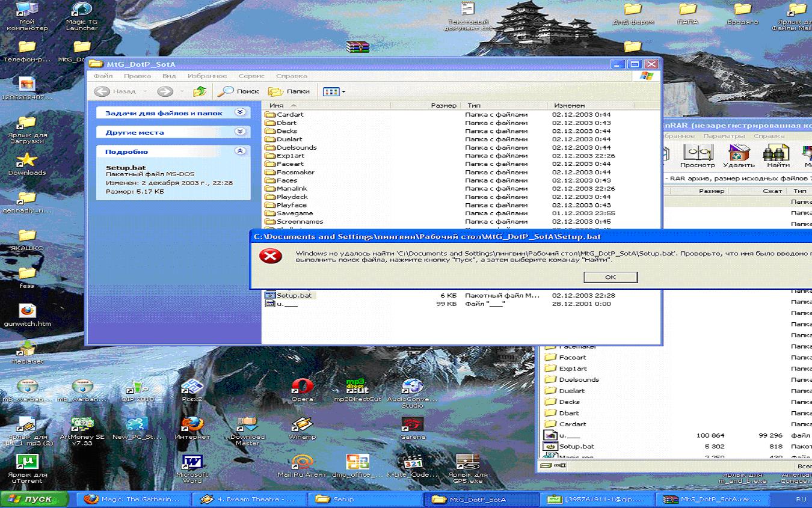Open Поиск search in Explorer toolbar
Screen dimensions: 812x508
pyautogui.click(x=238, y=91)
